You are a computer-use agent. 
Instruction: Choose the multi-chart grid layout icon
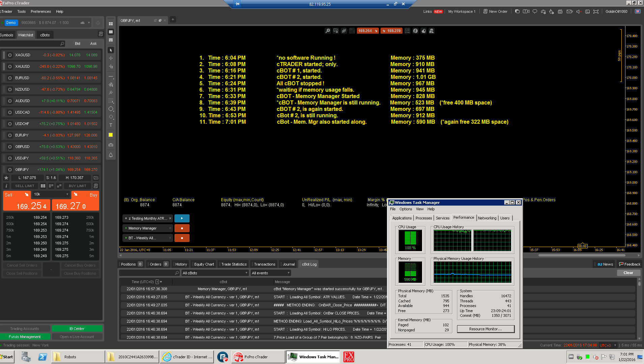[111, 24]
